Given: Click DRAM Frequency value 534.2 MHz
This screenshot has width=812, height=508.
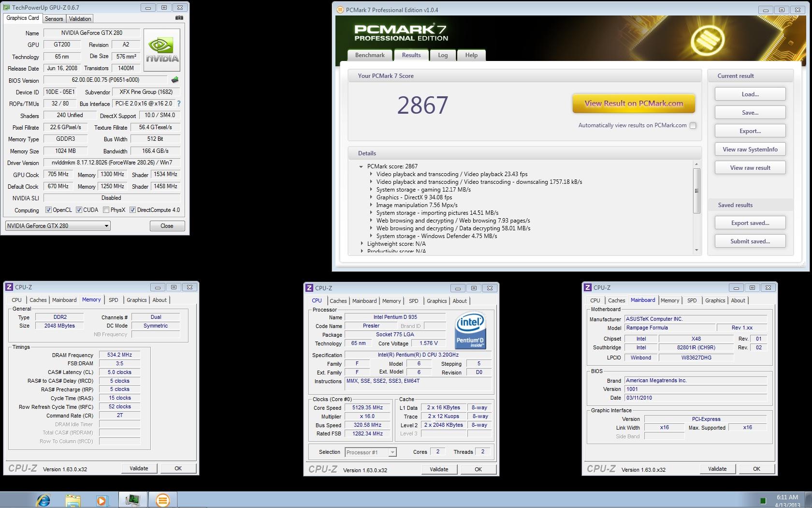Looking at the screenshot, I should [x=119, y=355].
